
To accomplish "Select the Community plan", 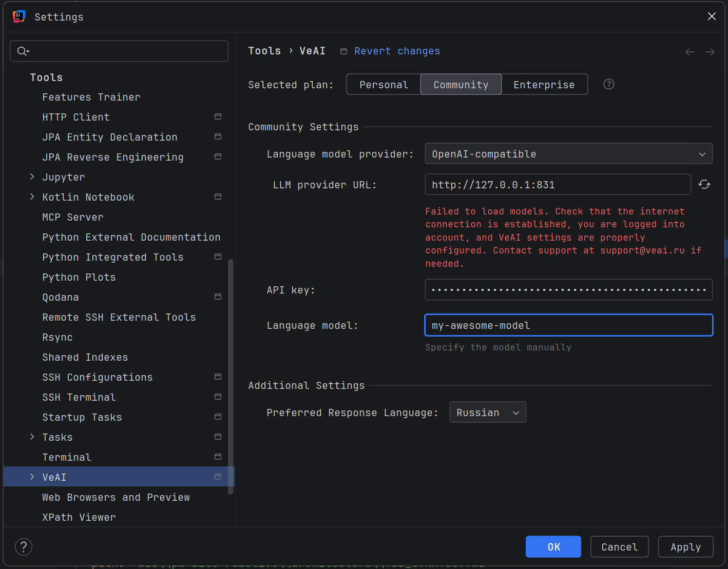I will tap(461, 85).
